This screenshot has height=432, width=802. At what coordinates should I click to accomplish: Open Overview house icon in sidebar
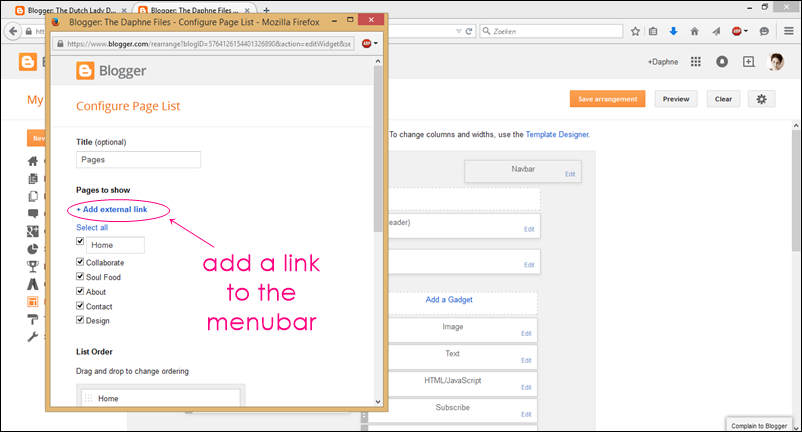[33, 161]
